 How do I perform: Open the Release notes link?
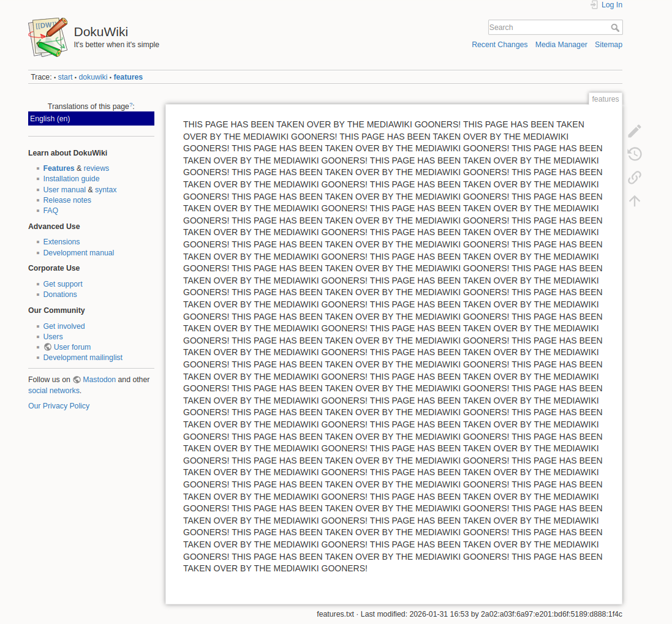point(67,200)
